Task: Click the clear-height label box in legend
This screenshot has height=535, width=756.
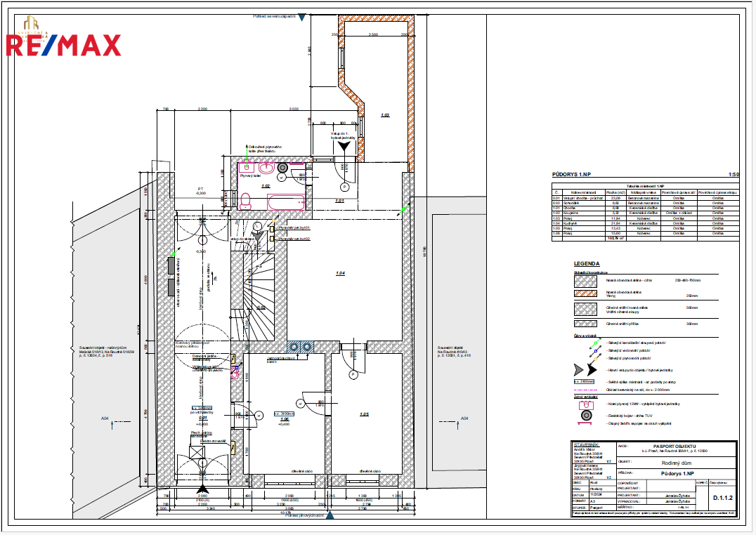Action: point(584,382)
